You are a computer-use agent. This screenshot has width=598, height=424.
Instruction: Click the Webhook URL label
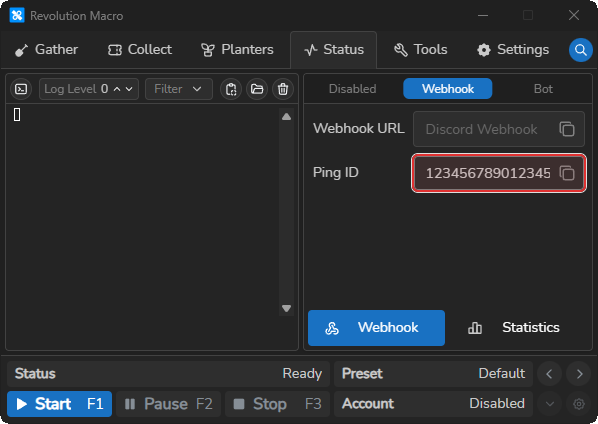click(358, 128)
